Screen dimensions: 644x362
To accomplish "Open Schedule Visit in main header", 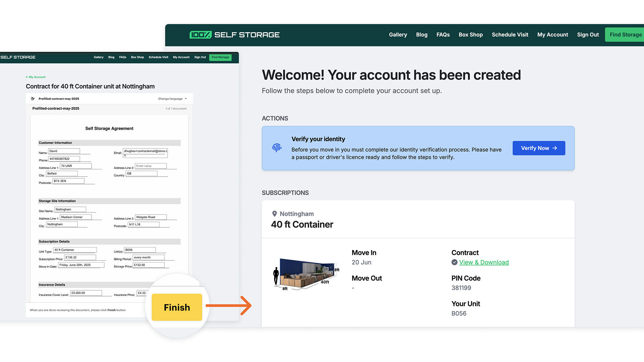I will coord(510,35).
